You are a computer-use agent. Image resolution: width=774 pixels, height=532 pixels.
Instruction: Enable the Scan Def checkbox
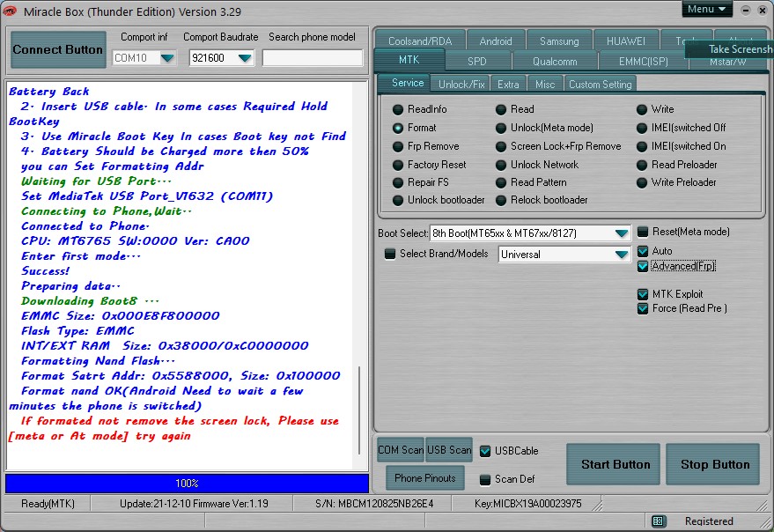(485, 479)
